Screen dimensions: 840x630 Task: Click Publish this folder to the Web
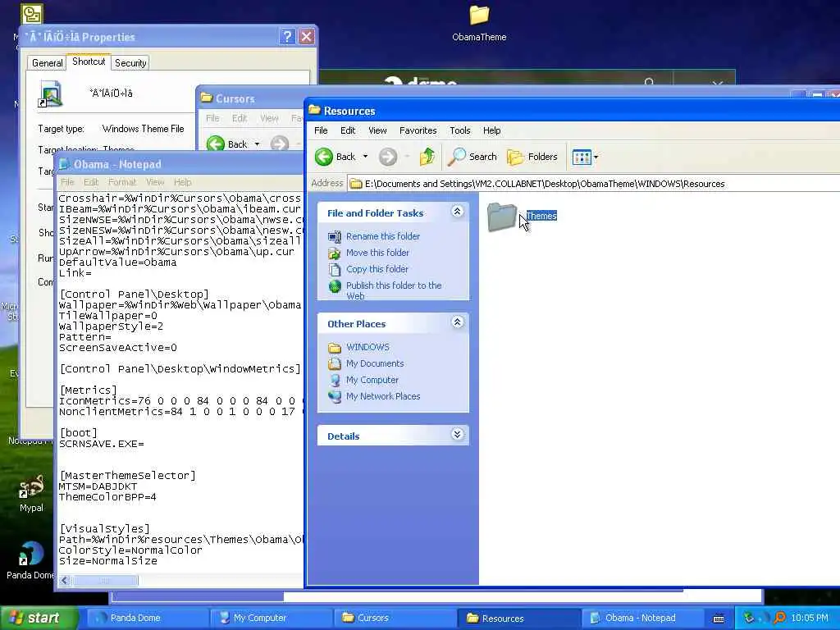click(394, 291)
